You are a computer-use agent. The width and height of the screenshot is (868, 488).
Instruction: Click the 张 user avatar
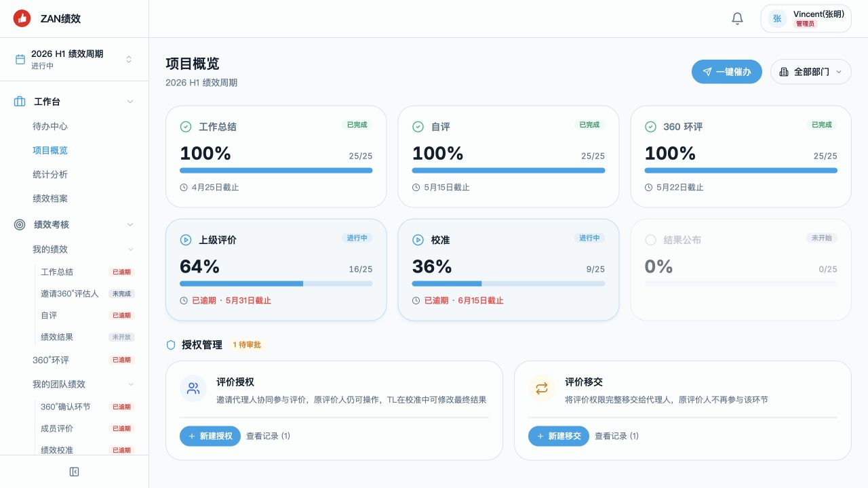click(777, 19)
